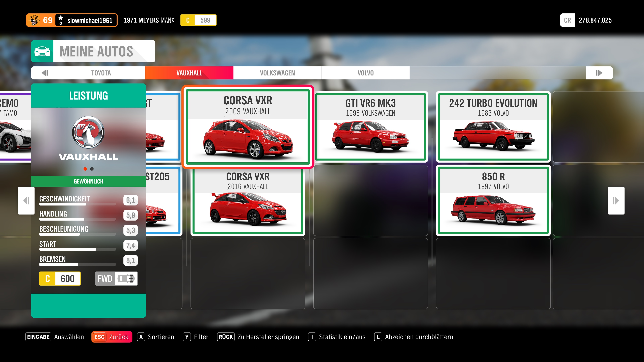Open Zu Hersteller springen list
Viewport: 644px width, 362px height.
click(258, 337)
